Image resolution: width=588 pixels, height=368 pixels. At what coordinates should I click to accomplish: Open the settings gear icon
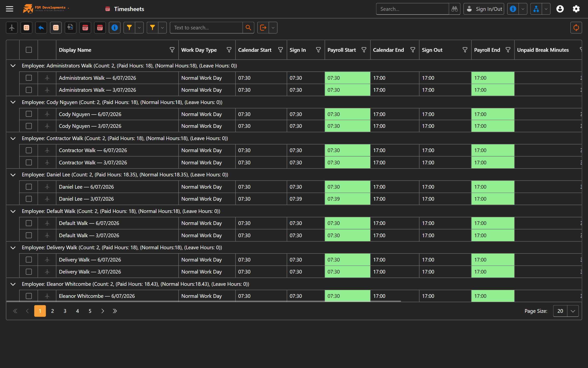coord(576,9)
